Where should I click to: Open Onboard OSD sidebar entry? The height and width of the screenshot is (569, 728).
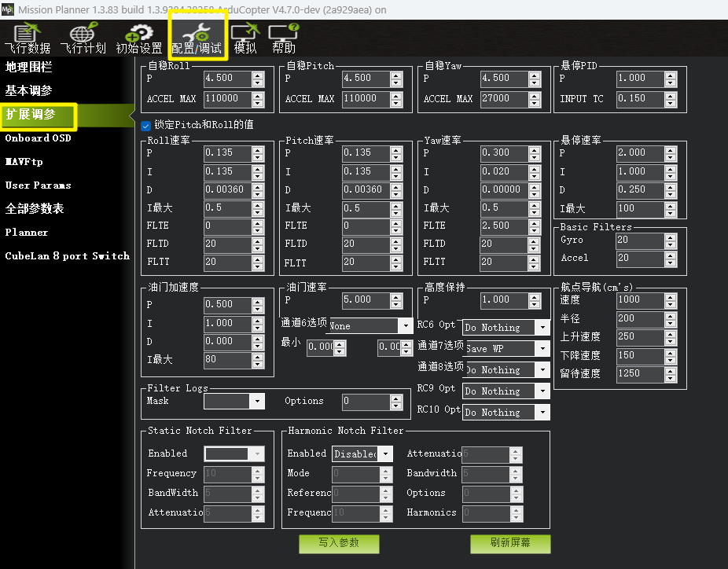[38, 138]
